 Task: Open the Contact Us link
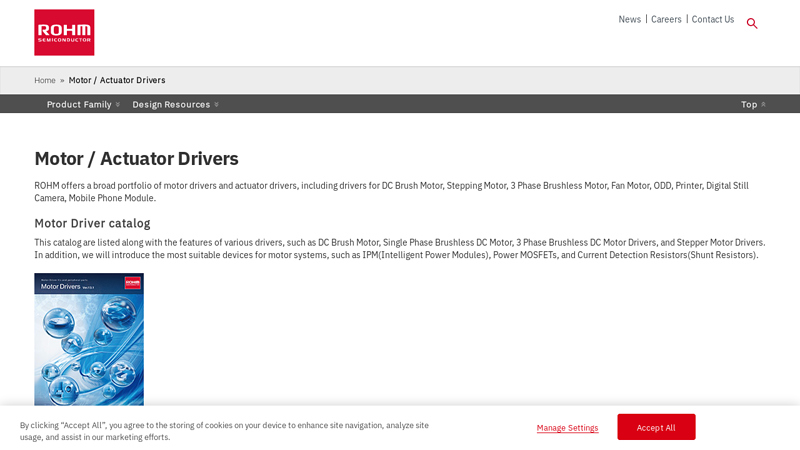(713, 19)
